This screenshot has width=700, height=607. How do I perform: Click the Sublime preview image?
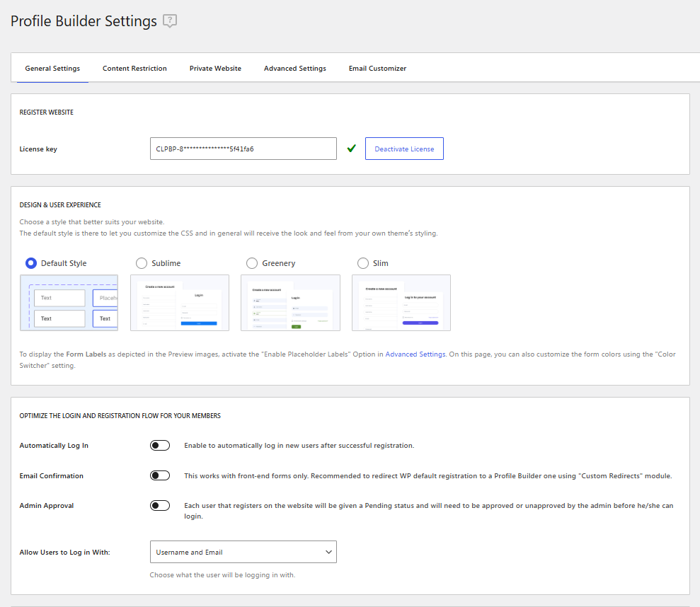tap(180, 303)
